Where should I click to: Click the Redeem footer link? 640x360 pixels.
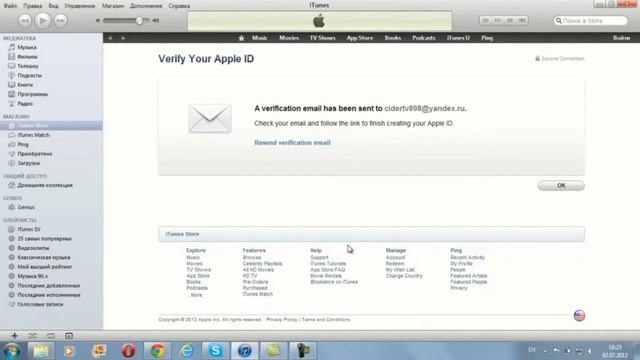point(395,264)
